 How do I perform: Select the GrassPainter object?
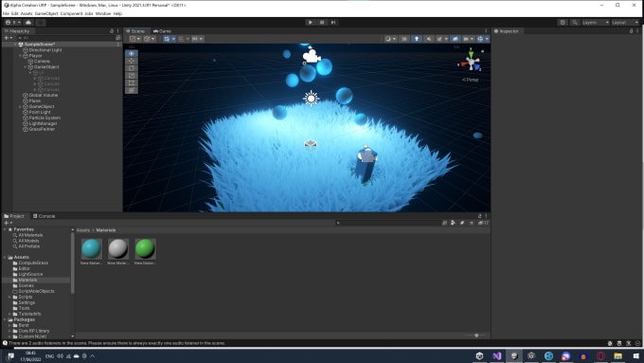pyautogui.click(x=42, y=129)
